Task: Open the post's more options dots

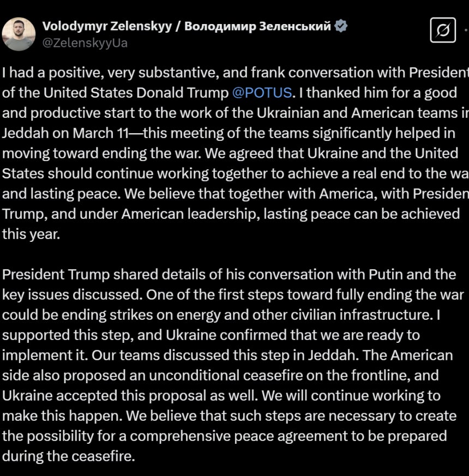Action: [466, 30]
